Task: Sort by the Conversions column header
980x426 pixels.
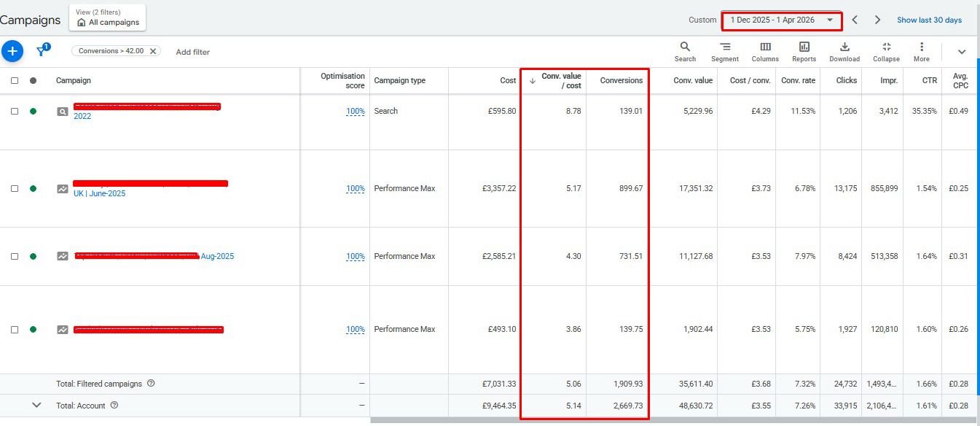Action: 621,80
